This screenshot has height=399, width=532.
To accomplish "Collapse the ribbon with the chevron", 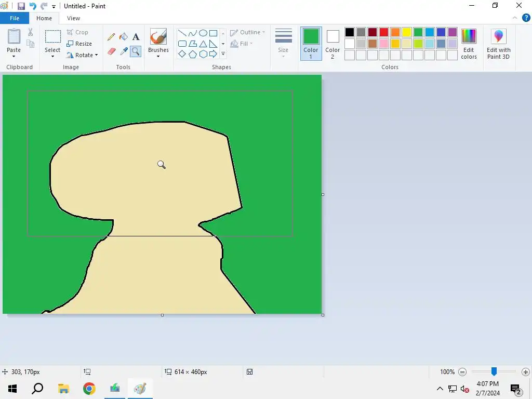I will coord(515,18).
